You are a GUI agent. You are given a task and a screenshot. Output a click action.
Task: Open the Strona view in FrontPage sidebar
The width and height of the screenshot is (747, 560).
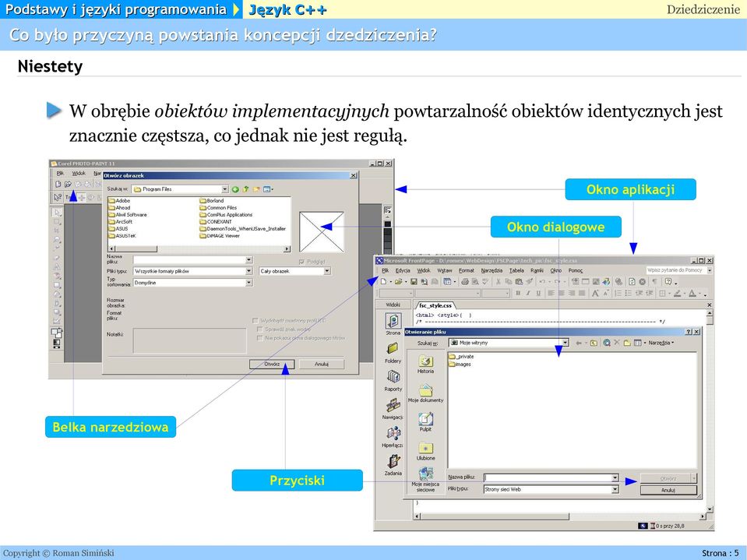pos(393,324)
